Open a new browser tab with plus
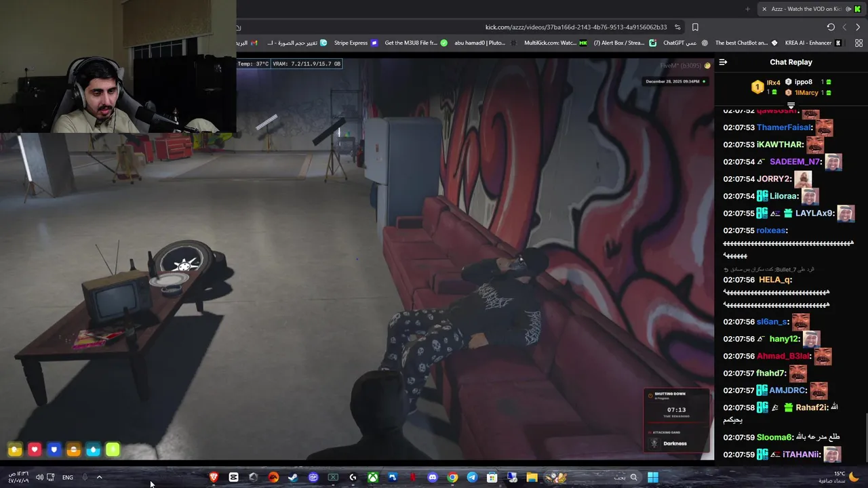The image size is (868, 488). tap(747, 9)
